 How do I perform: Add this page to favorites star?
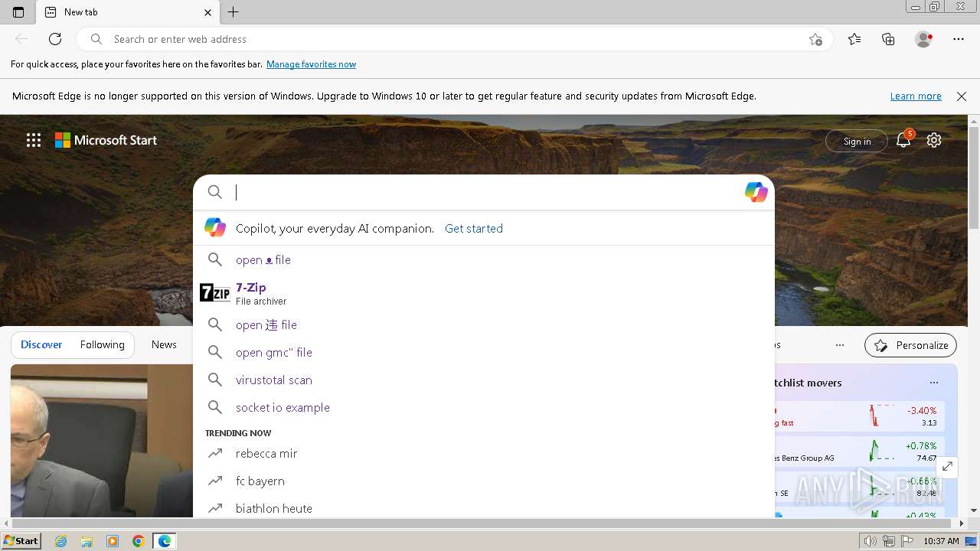(x=815, y=39)
